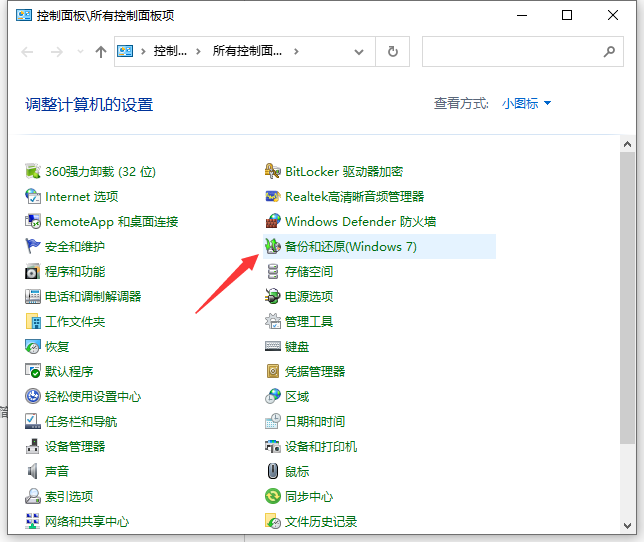Go up one folder level
Screen dimensions: 644x542
click(101, 52)
